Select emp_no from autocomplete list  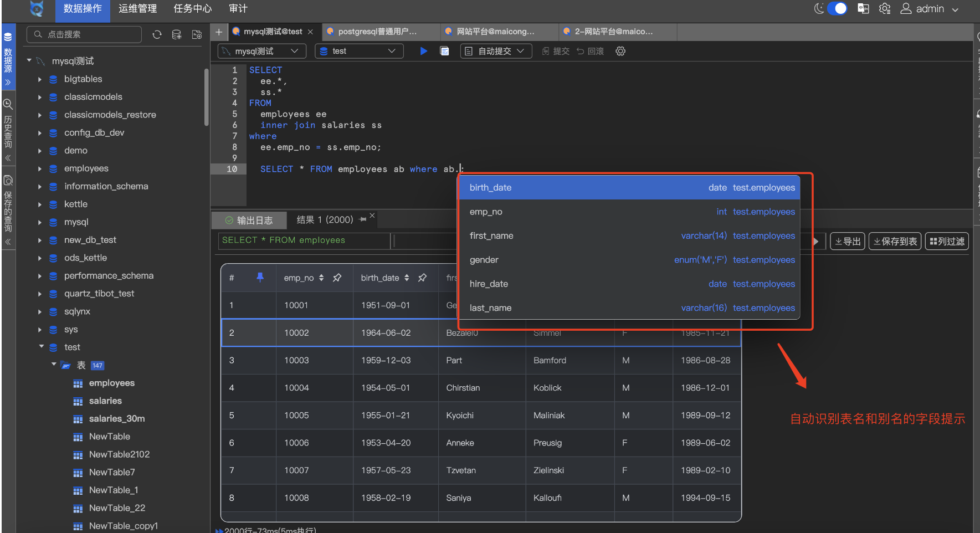[x=630, y=212]
